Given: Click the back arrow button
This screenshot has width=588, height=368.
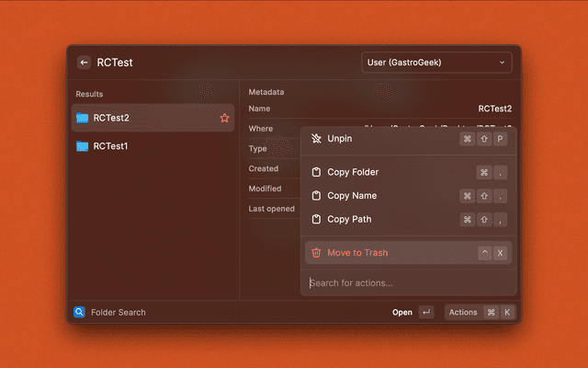Looking at the screenshot, I should click(84, 63).
